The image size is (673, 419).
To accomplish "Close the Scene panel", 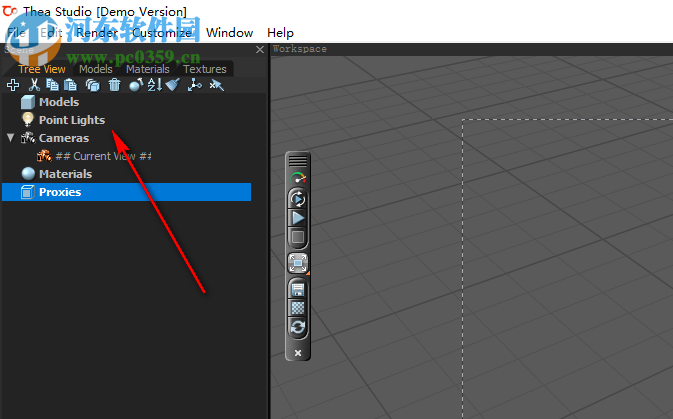I will (x=260, y=49).
